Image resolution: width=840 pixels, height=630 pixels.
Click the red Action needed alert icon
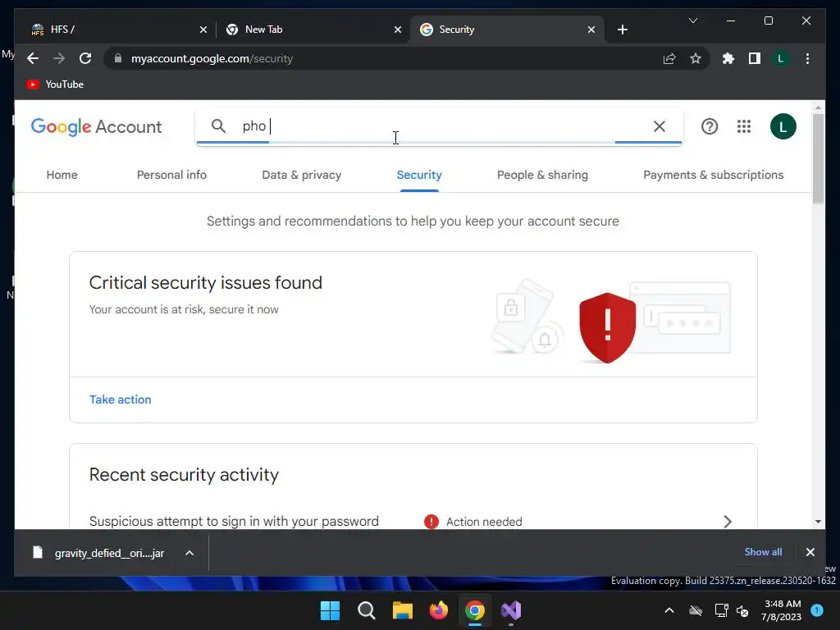(x=431, y=521)
